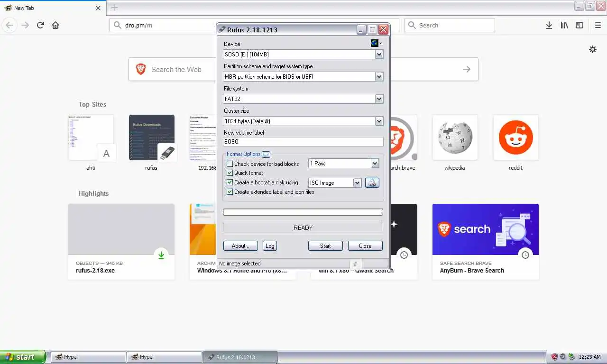Open the reddit top site tile
The width and height of the screenshot is (607, 364).
click(515, 138)
